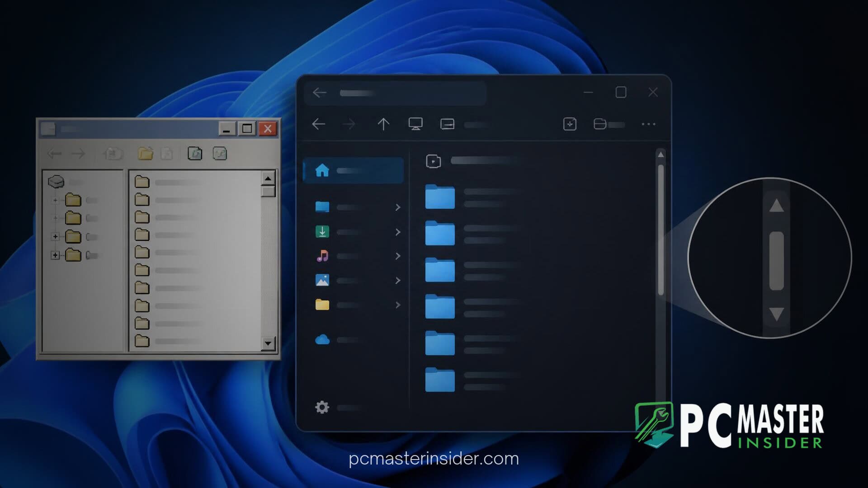Expand Music chevron in dark sidebar
The height and width of the screenshot is (488, 868).
(398, 256)
